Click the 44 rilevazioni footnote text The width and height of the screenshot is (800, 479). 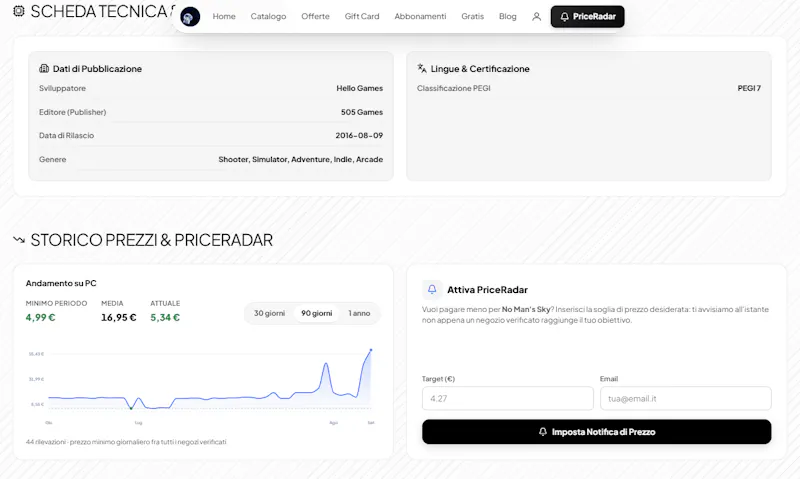tap(126, 442)
